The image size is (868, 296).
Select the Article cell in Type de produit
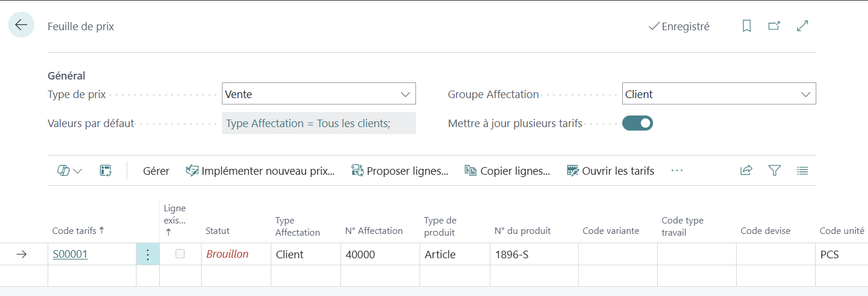pos(455,254)
